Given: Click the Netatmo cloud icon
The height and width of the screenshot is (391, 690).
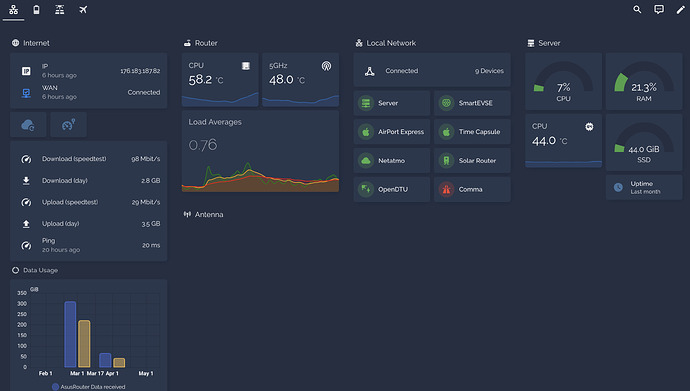Looking at the screenshot, I should click(x=366, y=161).
